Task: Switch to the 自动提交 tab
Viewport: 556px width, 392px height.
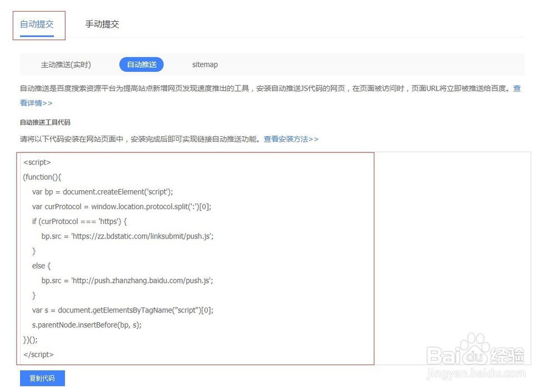Action: click(37, 24)
